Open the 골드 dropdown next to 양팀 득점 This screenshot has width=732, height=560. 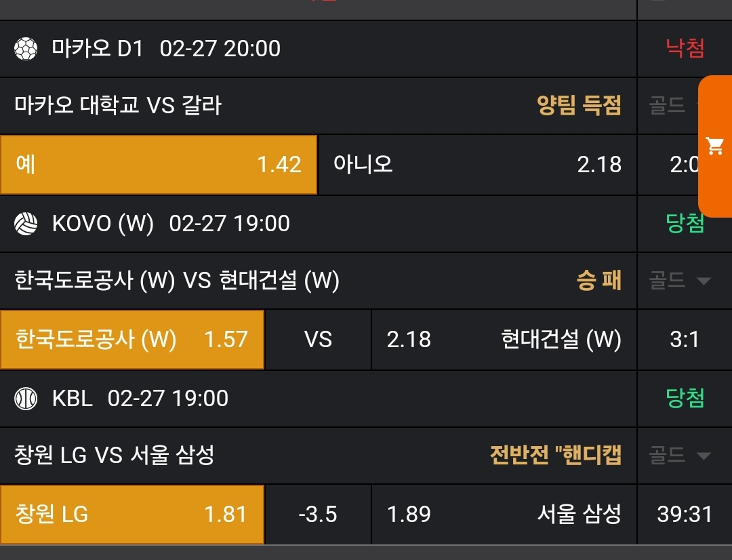(x=669, y=106)
